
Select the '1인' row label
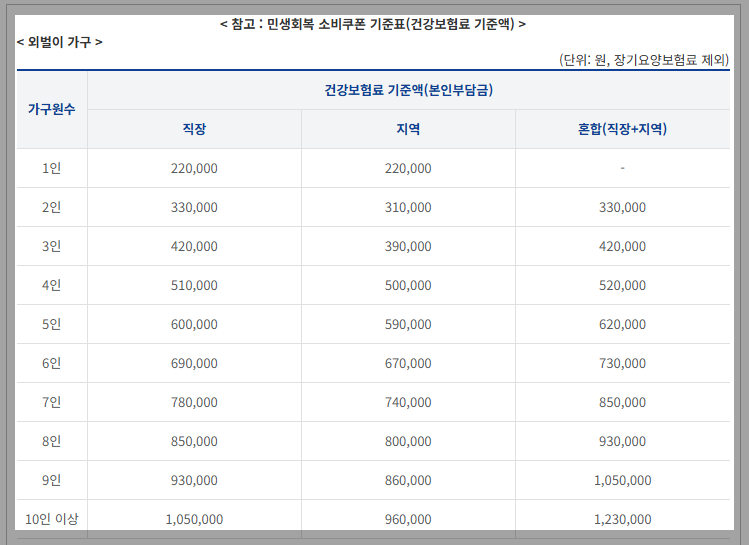point(52,168)
